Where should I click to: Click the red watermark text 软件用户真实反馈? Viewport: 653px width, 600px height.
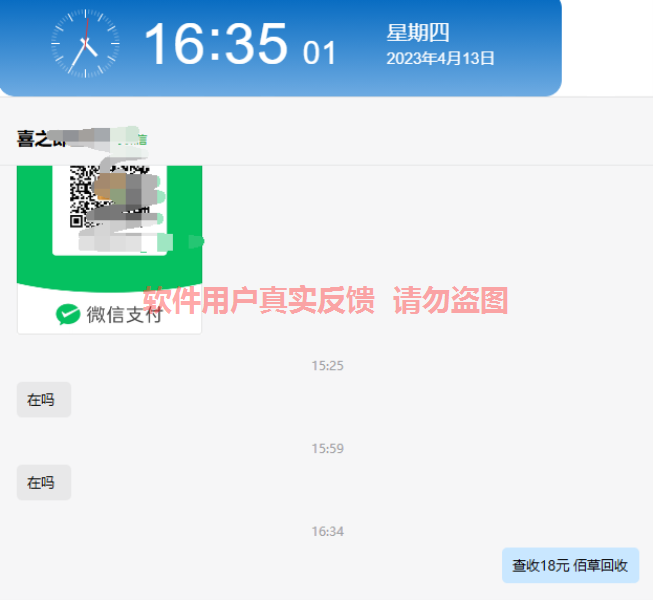tap(259, 300)
